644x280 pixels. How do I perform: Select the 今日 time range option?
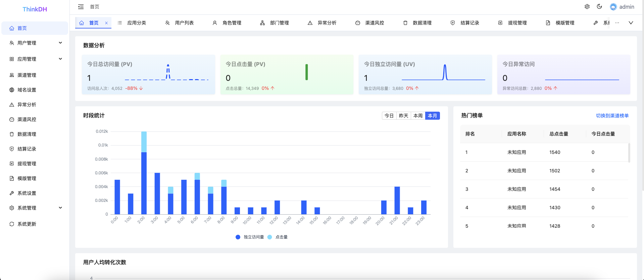tap(389, 116)
